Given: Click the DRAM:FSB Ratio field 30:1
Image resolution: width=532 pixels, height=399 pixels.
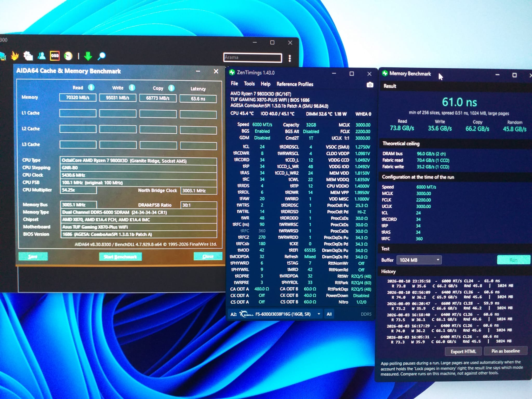Looking at the screenshot, I should pos(199,205).
